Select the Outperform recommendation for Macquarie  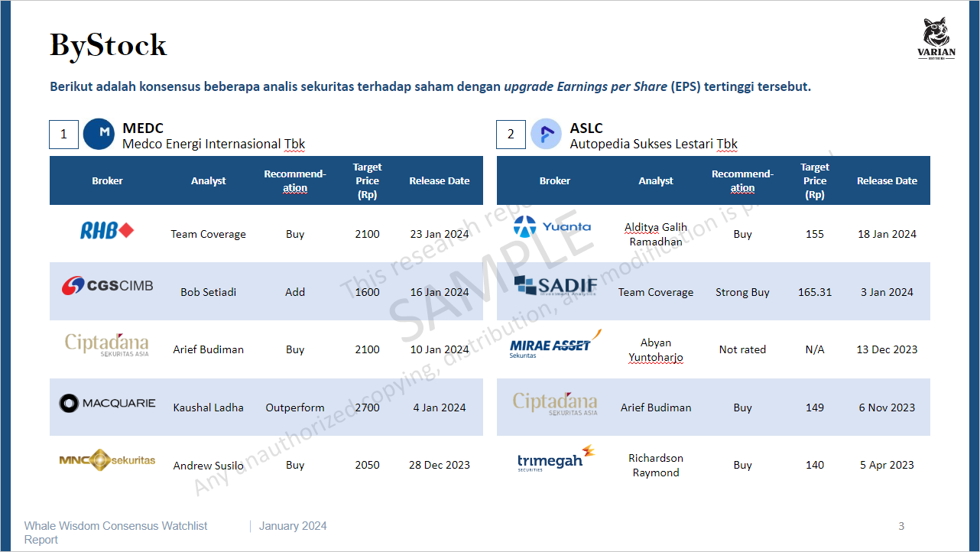(x=295, y=408)
